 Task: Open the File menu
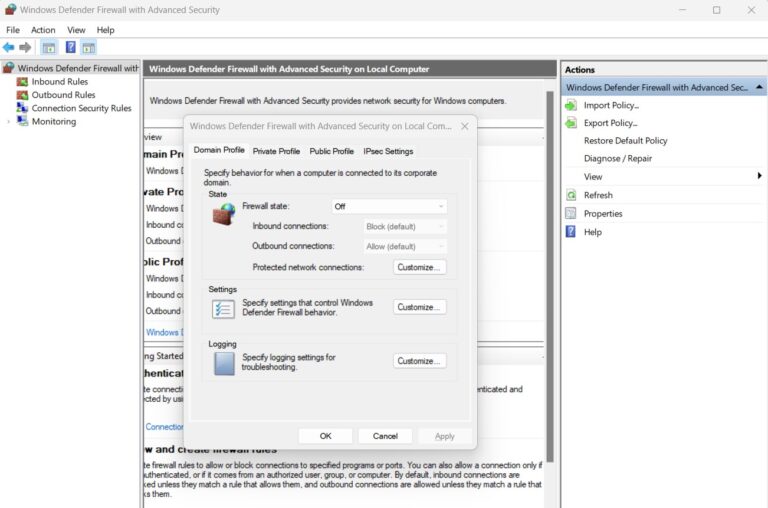(x=13, y=30)
